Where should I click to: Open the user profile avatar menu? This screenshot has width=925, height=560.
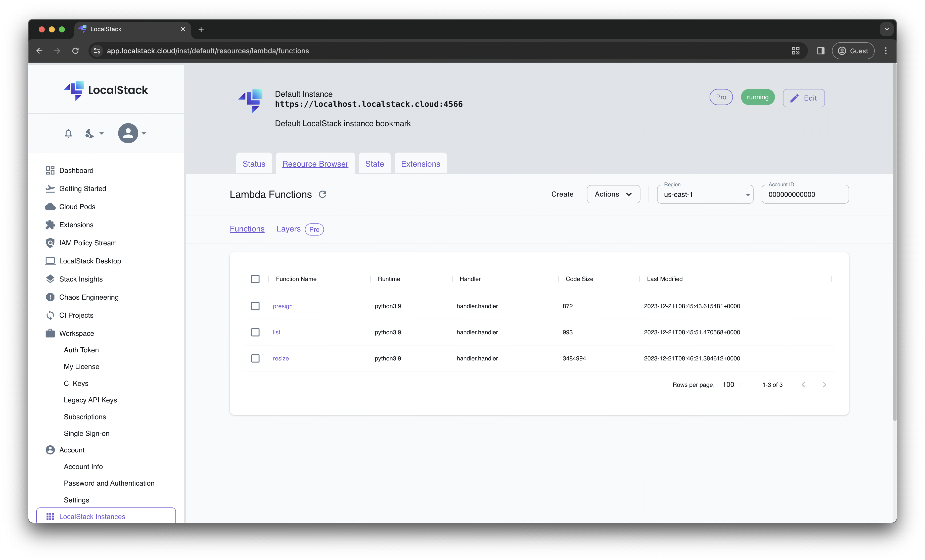point(128,133)
